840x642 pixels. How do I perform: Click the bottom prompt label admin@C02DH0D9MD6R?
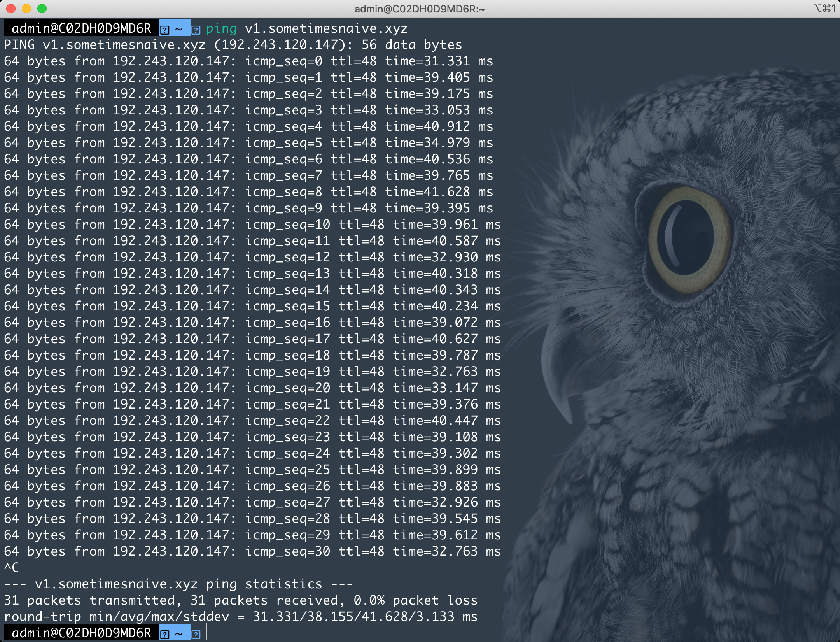(81, 633)
